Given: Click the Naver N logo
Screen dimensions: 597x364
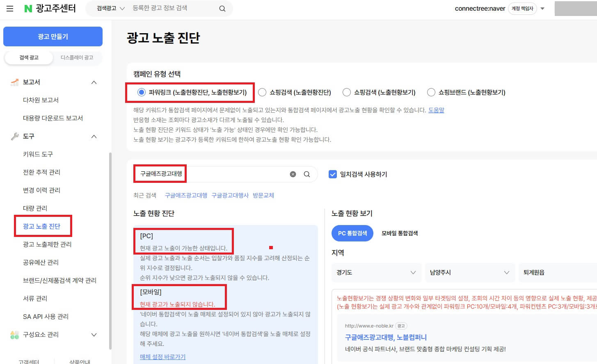Looking at the screenshot, I should coord(28,9).
